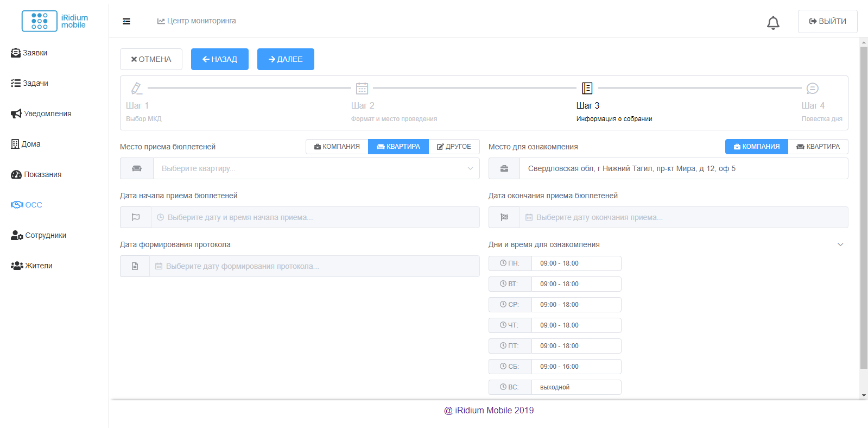Open Уведомления in the sidebar

click(x=41, y=114)
